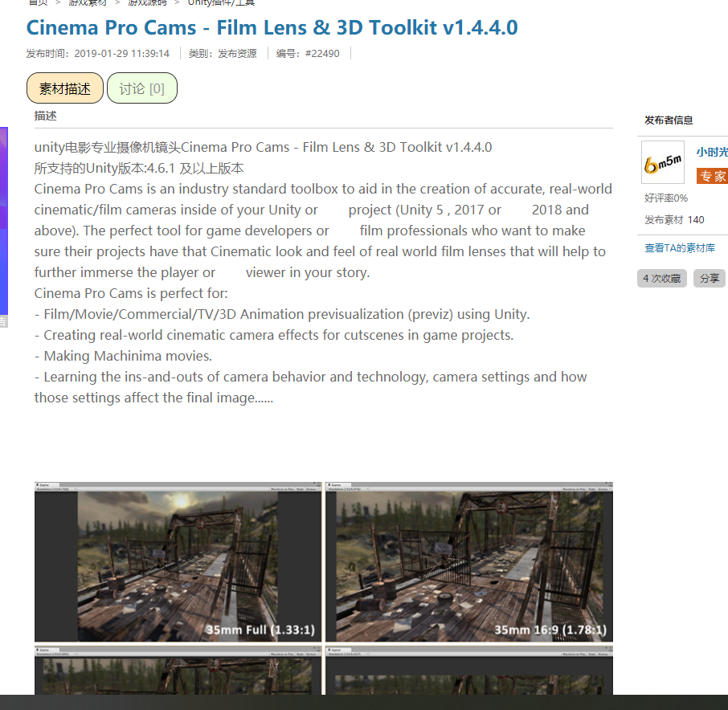Click the resource number #22490
728x710 pixels.
pos(322,53)
